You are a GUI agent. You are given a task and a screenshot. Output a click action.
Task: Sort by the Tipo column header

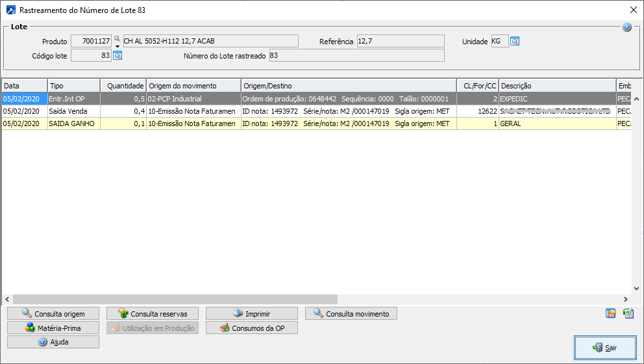74,86
